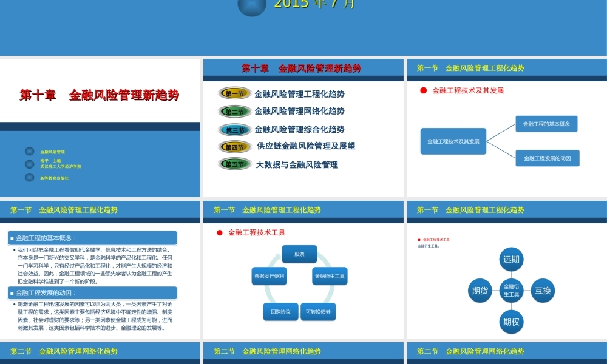Click the 回购协议 node
Screen dimensions: 607x364
282,311
